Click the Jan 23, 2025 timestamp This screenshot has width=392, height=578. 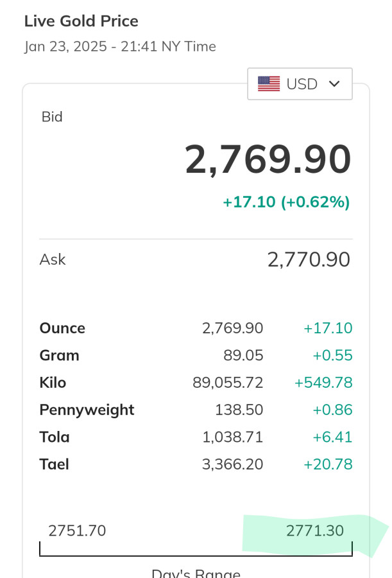120,47
